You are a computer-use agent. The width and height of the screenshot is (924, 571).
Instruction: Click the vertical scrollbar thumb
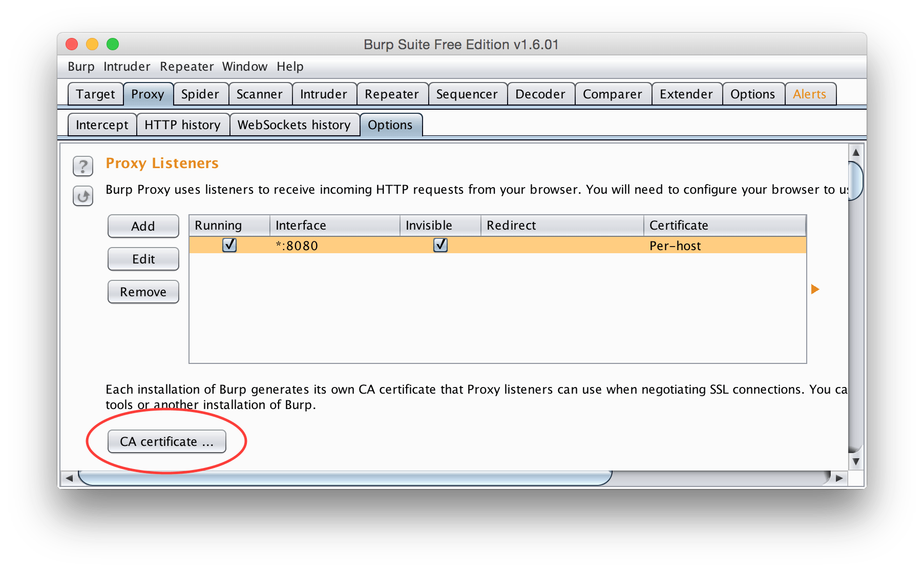pyautogui.click(x=856, y=180)
